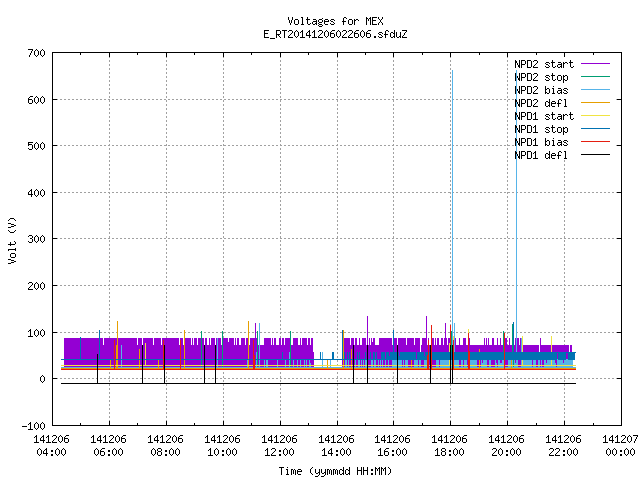Click the yellow NPD1 start legend line

coord(596,116)
